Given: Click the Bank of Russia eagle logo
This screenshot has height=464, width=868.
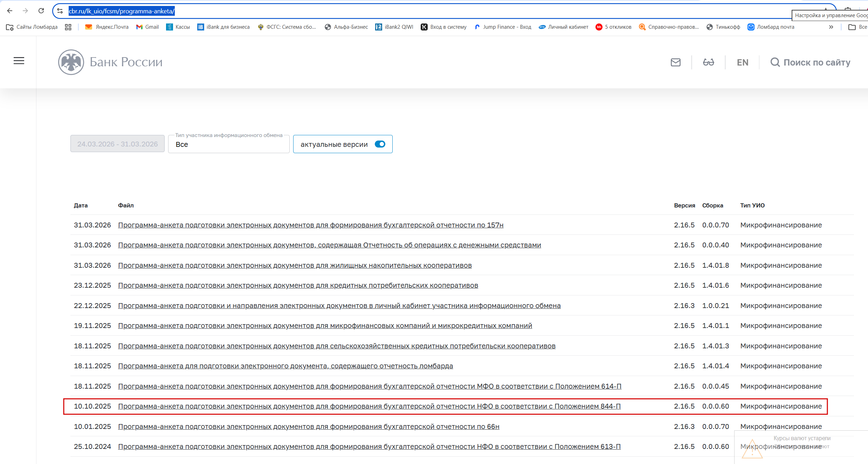Looking at the screenshot, I should 71,62.
